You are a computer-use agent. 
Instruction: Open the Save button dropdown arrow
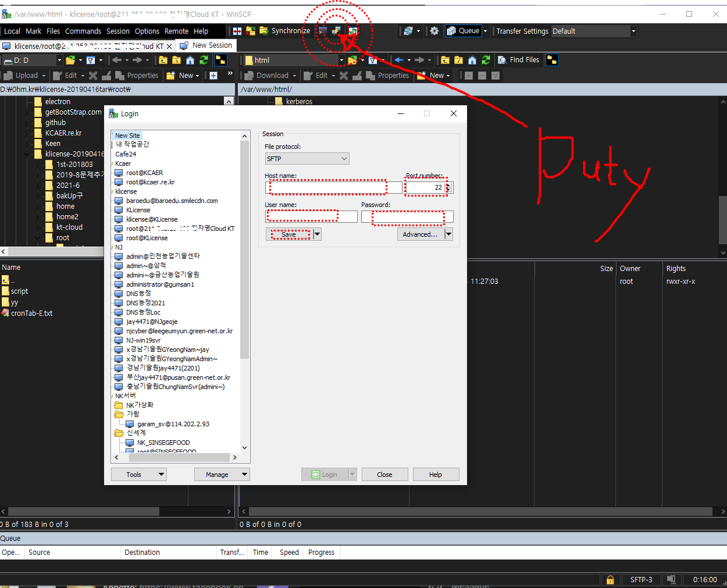coord(317,234)
